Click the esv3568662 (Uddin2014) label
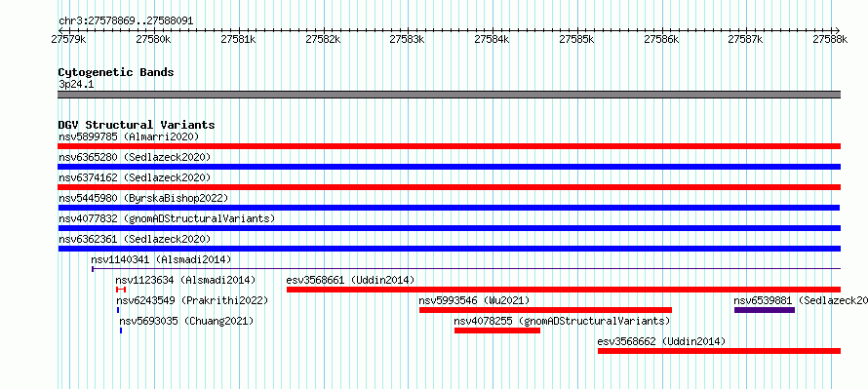The image size is (868, 389). click(661, 341)
